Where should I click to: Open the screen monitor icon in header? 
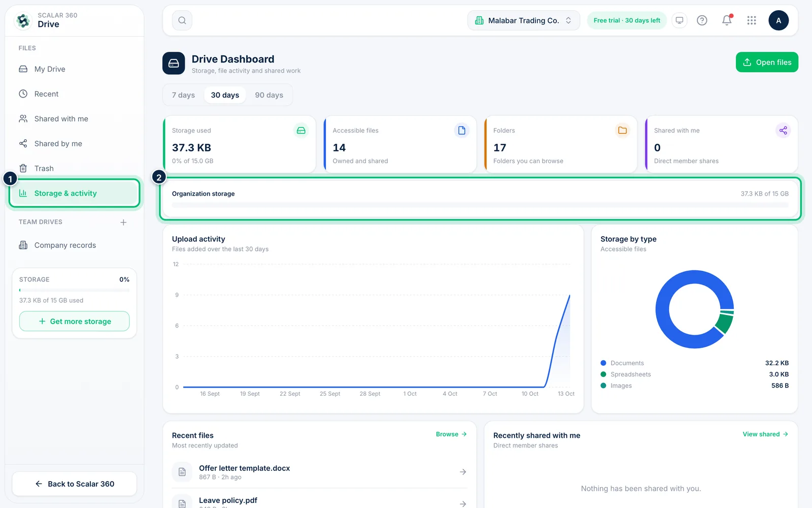[x=679, y=20]
